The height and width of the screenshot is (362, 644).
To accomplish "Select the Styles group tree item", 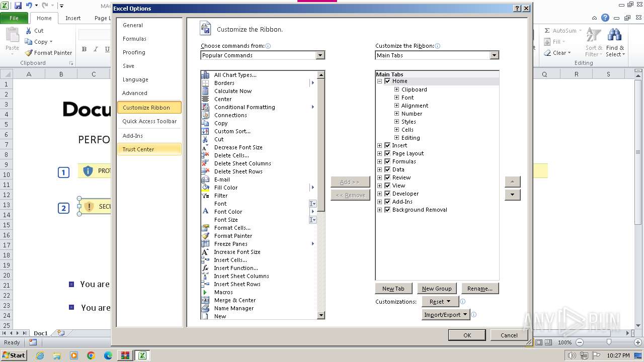I will pos(409,122).
